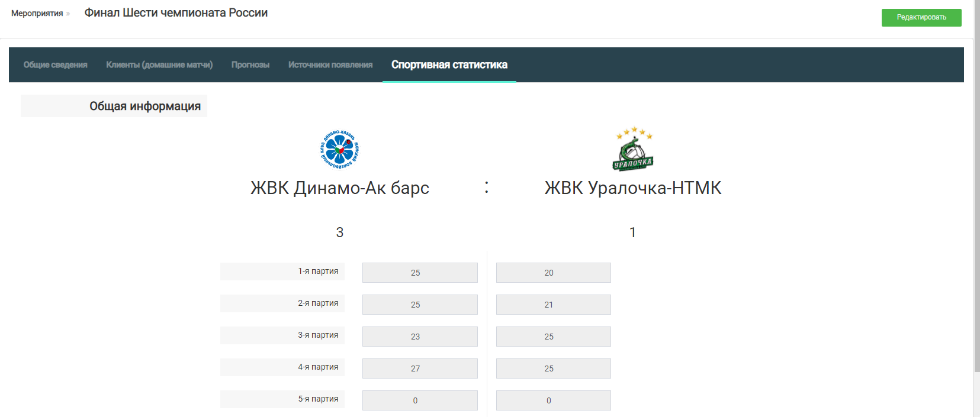Select the Прогнозы tab

point(250,64)
